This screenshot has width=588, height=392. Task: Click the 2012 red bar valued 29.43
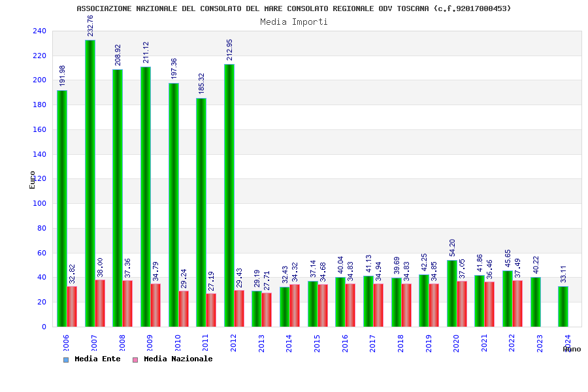(x=239, y=309)
